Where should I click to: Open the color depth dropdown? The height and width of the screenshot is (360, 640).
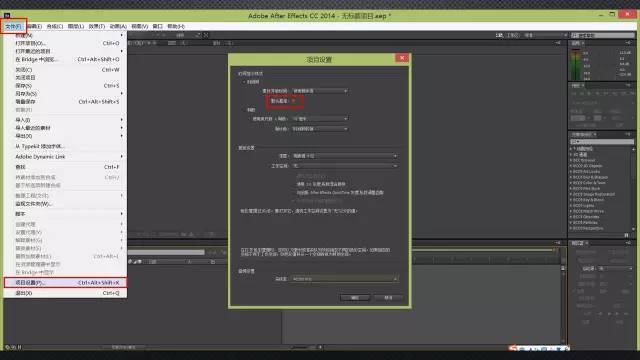[x=344, y=156]
